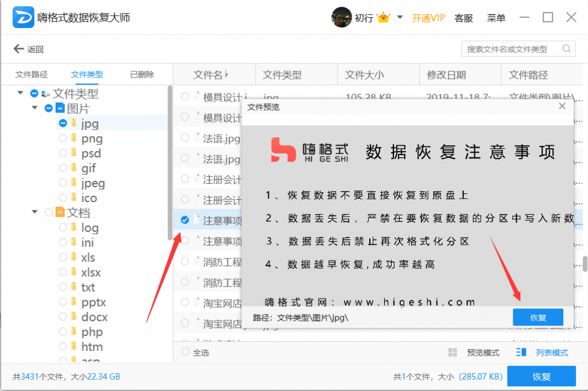
Task: Check the first 法语.jpg file checkbox
Action: pos(184,138)
